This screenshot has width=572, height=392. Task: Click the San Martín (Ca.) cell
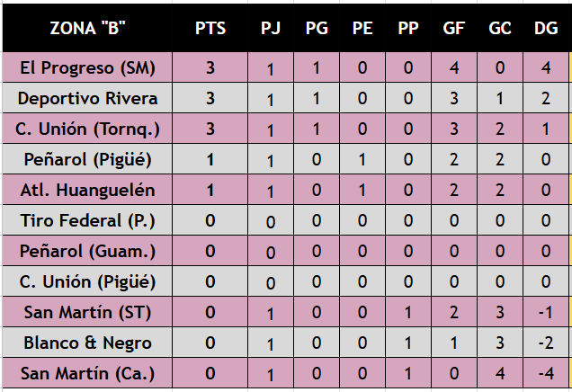coord(87,373)
